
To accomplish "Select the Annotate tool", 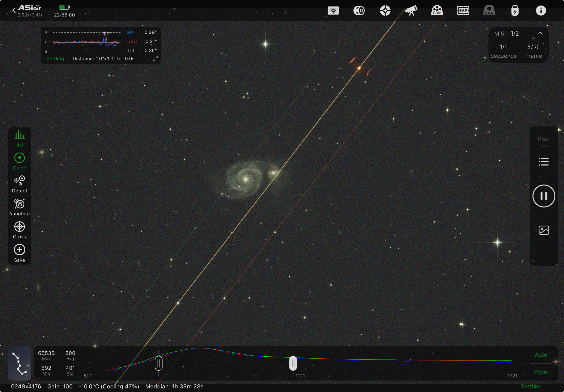I will [19, 207].
